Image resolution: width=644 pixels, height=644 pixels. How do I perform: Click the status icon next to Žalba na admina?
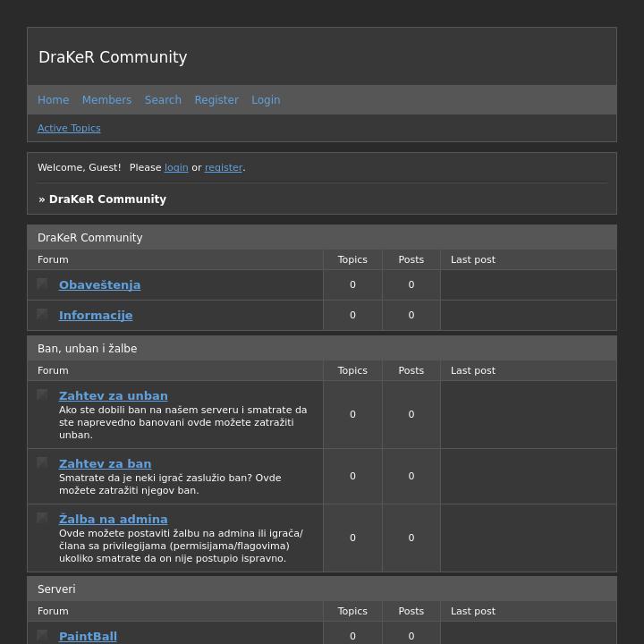tap(42, 518)
